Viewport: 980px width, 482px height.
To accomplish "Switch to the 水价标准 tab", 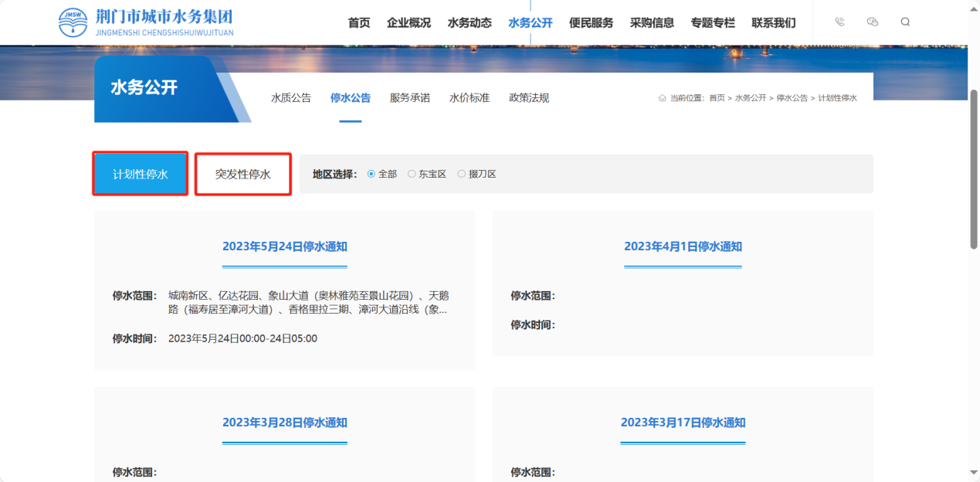I will (x=470, y=98).
